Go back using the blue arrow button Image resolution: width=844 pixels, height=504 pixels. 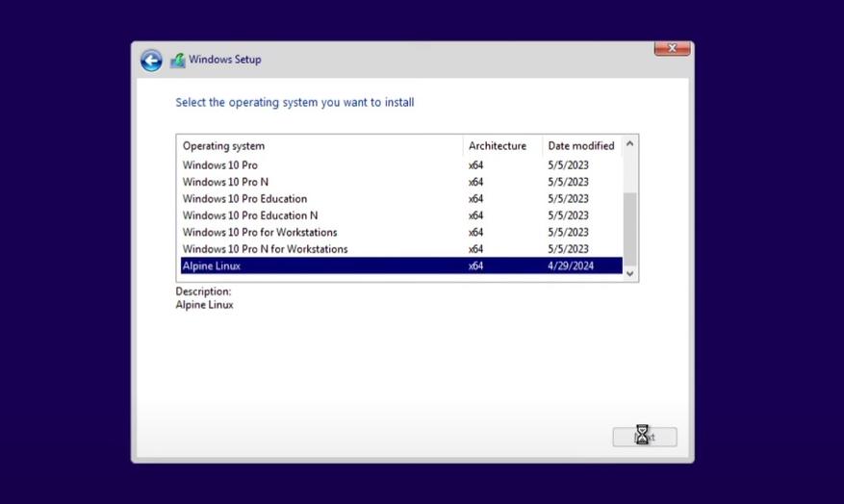coord(151,61)
